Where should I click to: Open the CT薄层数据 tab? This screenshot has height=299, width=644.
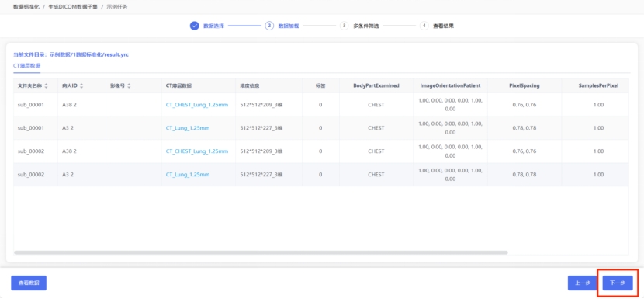coord(26,66)
